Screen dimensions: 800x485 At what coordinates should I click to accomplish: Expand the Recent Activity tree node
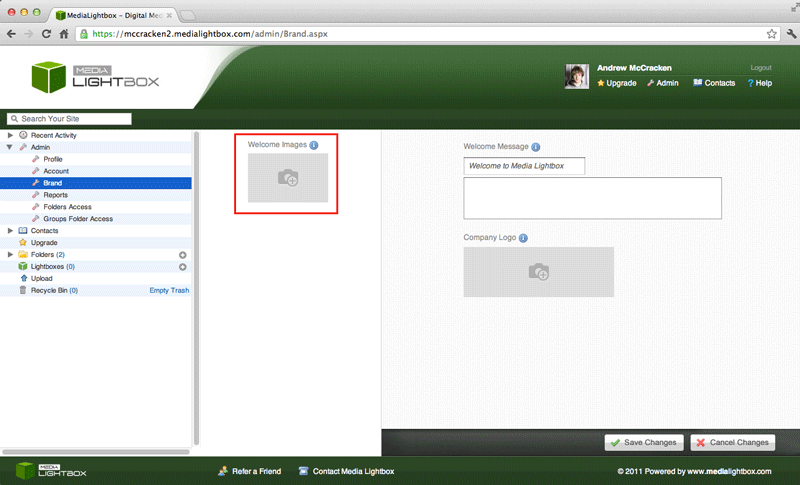click(x=10, y=135)
